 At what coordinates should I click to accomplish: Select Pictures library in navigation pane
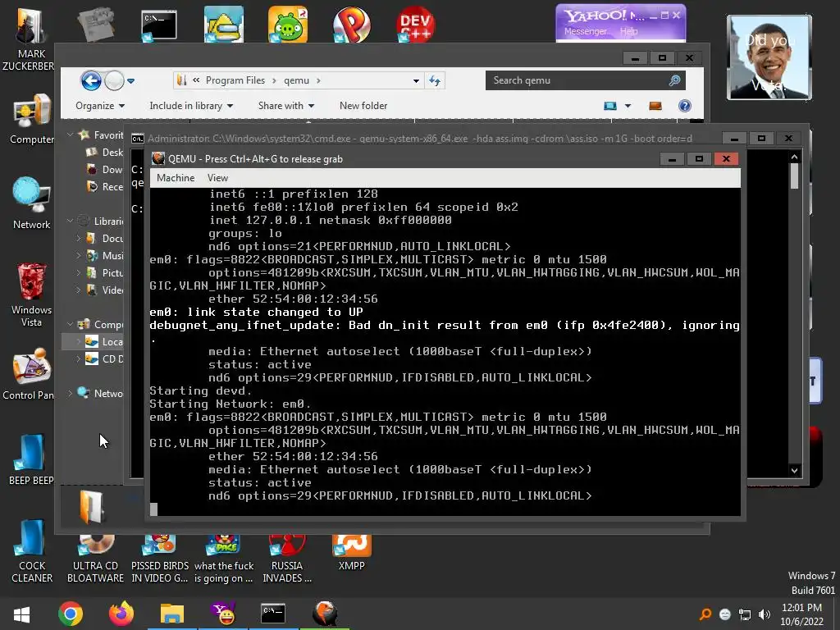[x=105, y=272]
